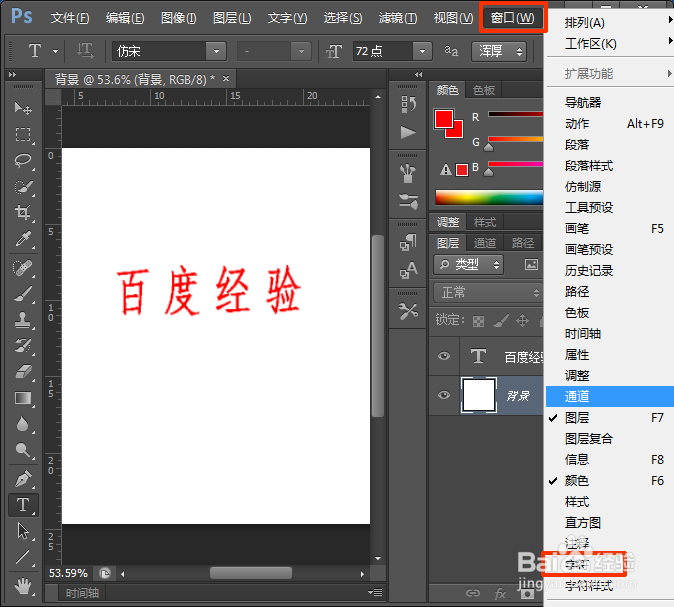This screenshot has height=607, width=674.
Task: Toggle lock position icon
Action: click(x=522, y=321)
